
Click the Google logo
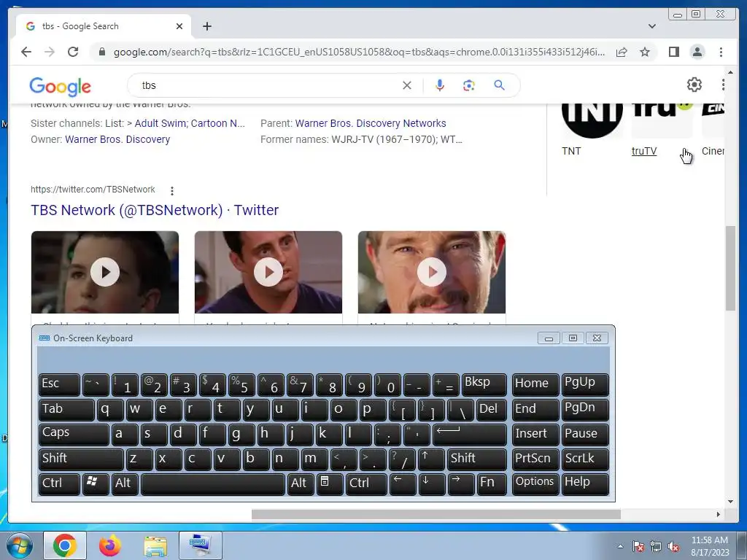(60, 86)
